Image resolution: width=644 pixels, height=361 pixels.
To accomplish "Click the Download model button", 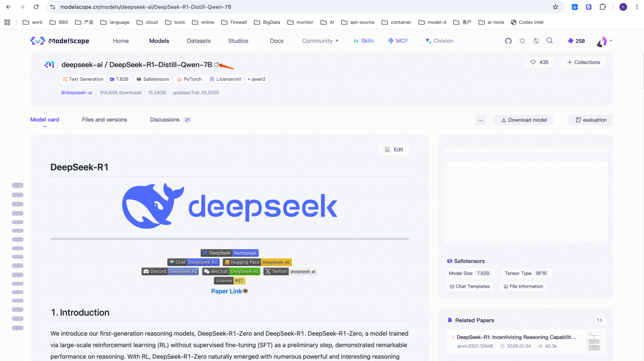I will pos(523,120).
